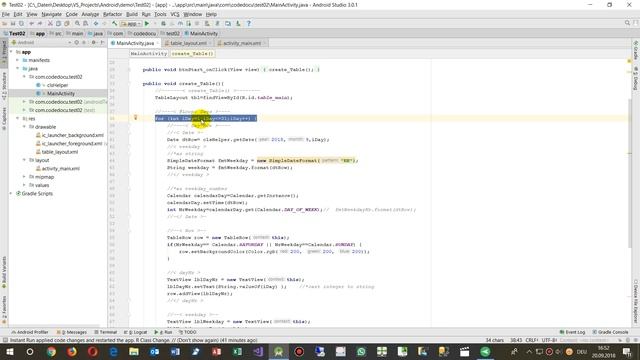Image resolution: width=640 pixels, height=360 pixels.
Task: Open the File menu
Action: click(x=6, y=14)
